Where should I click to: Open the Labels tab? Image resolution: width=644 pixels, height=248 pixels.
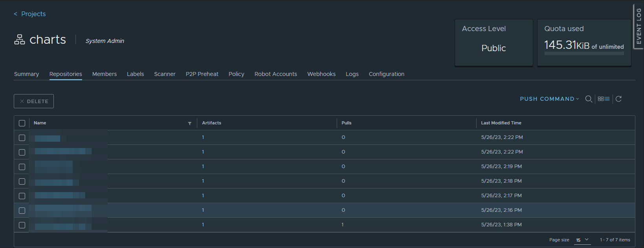point(135,74)
